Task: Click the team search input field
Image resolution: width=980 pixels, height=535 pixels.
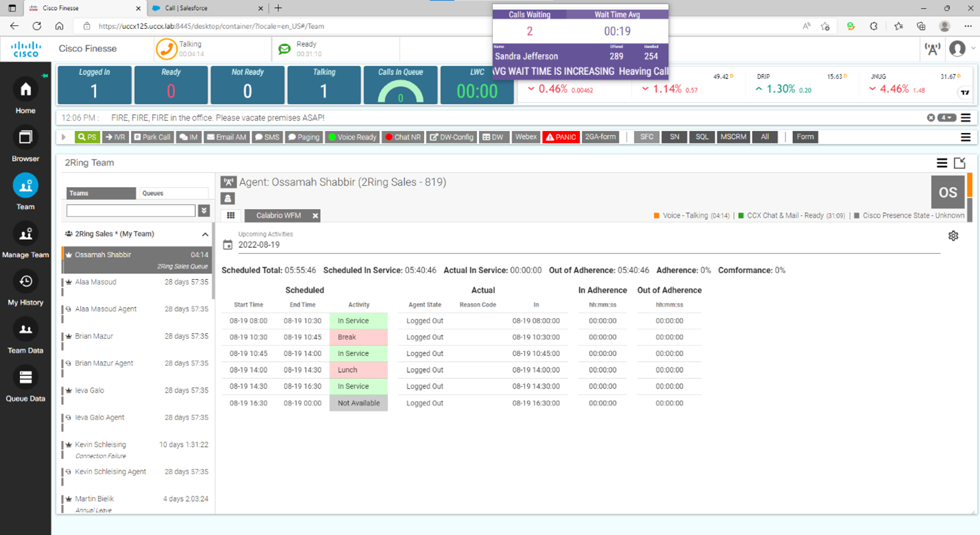Action: (131, 211)
